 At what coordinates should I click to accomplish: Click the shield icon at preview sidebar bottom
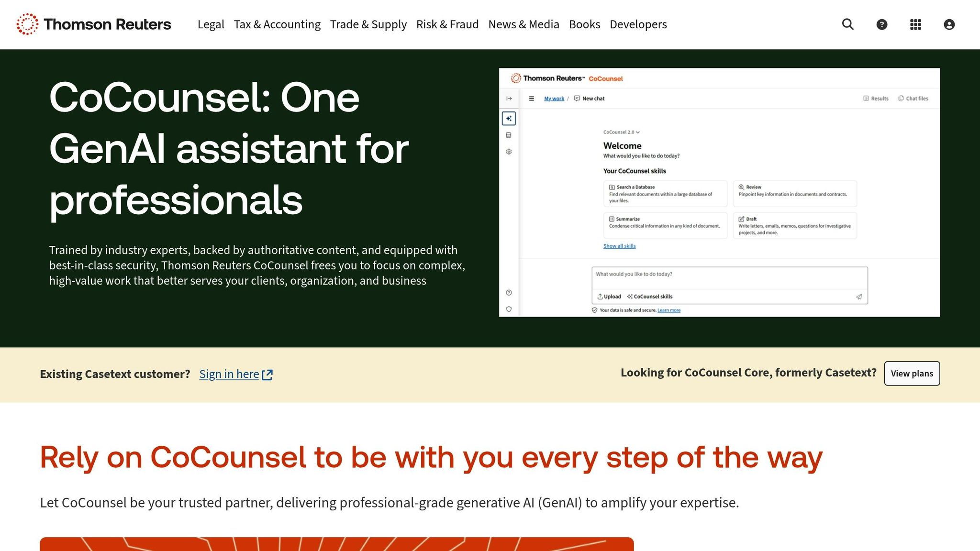tap(509, 309)
